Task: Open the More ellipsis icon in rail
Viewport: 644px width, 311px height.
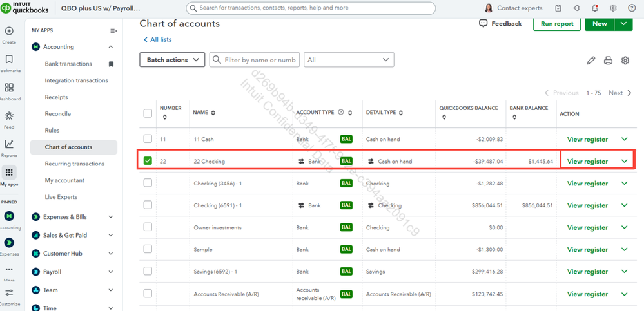Action: [x=9, y=270]
